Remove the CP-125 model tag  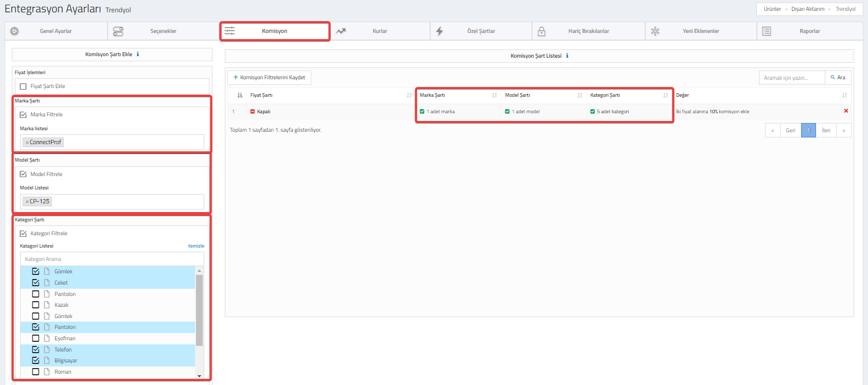(x=27, y=202)
